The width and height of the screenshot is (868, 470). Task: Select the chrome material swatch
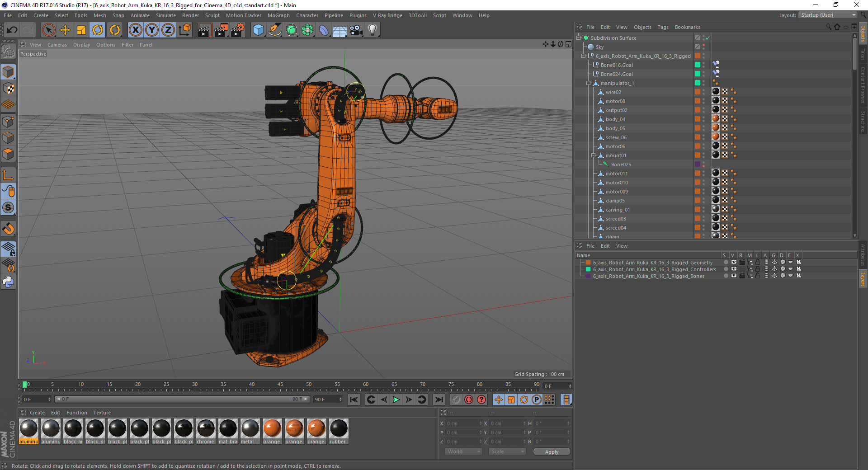tap(206, 432)
